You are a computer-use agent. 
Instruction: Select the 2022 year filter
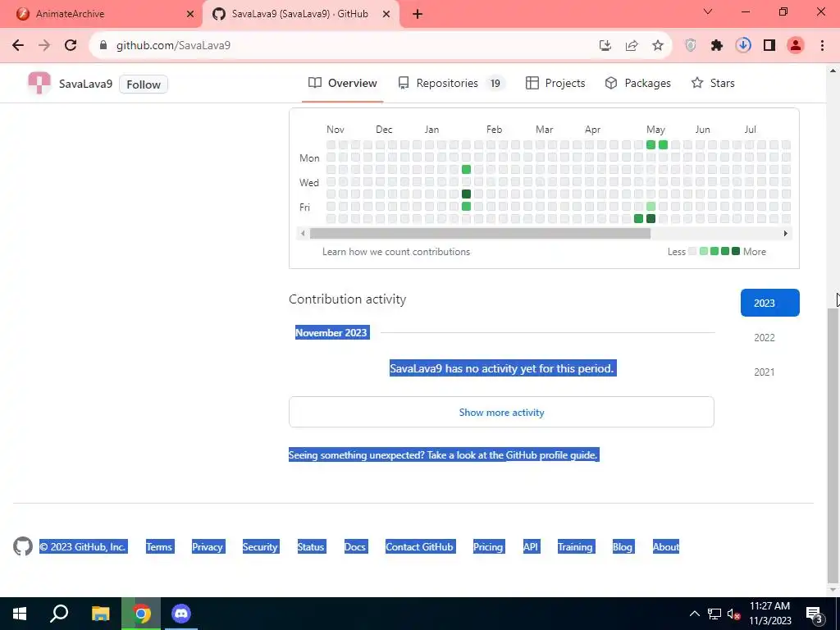[765, 337]
